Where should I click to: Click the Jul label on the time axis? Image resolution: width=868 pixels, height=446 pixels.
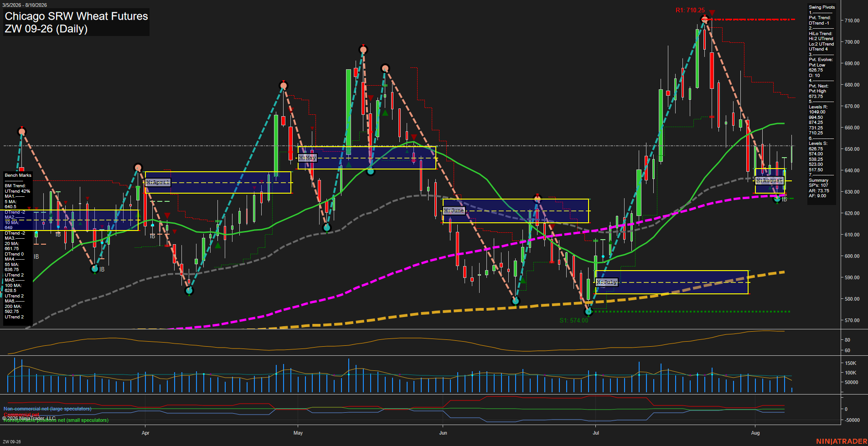tap(596, 433)
